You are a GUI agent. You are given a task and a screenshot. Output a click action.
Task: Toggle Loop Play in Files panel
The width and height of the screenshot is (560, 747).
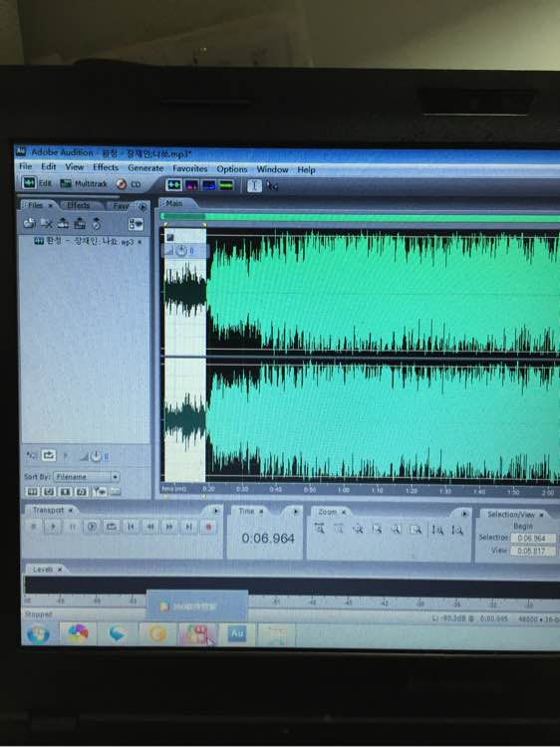[x=48, y=455]
